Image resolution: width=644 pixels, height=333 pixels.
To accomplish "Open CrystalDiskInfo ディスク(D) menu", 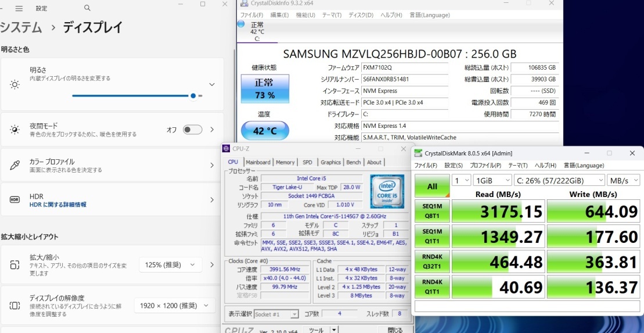I will [361, 15].
